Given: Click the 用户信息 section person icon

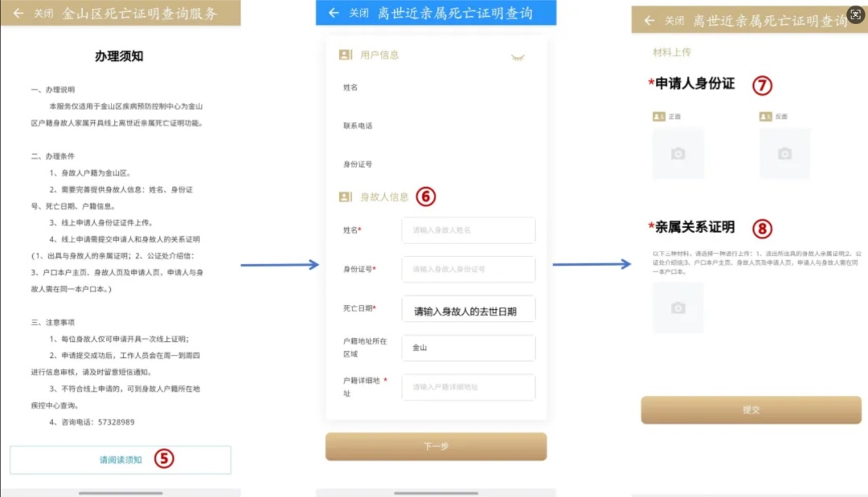Looking at the screenshot, I should [x=346, y=55].
